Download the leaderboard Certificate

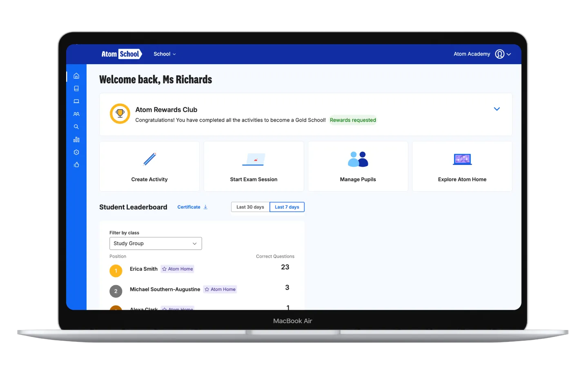192,207
